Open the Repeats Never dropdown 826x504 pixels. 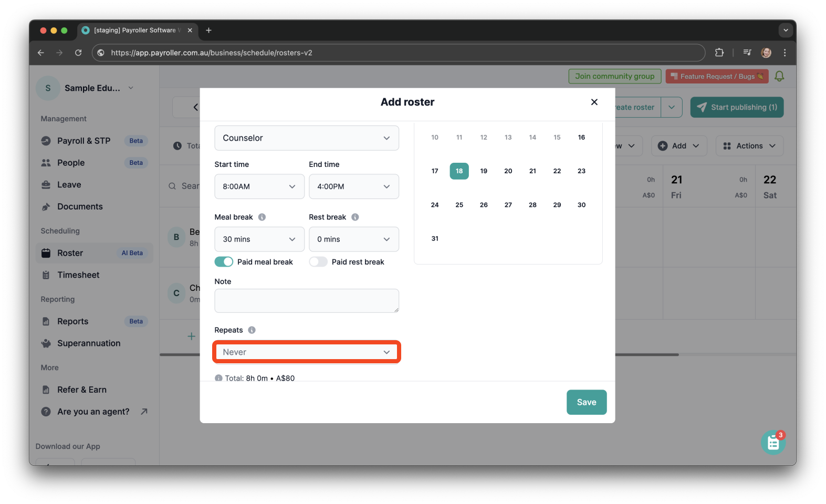pyautogui.click(x=307, y=352)
